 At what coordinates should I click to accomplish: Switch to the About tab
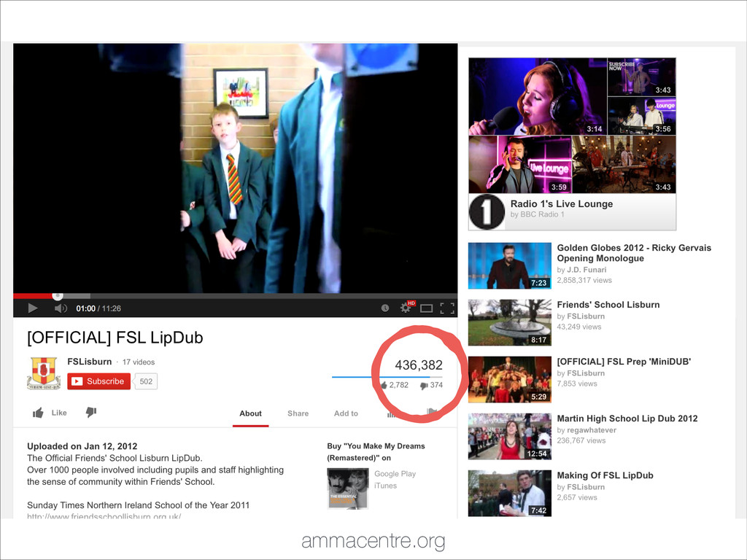[251, 413]
